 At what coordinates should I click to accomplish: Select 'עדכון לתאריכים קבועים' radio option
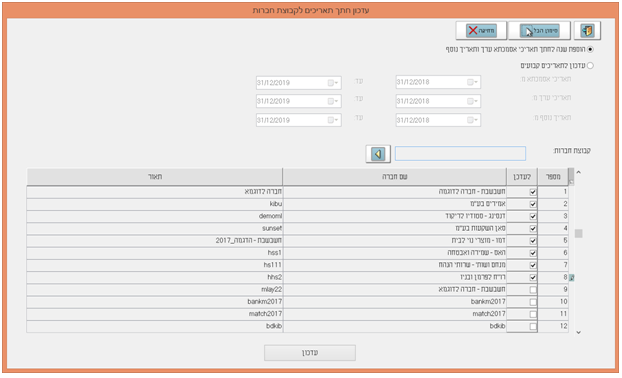(x=590, y=66)
